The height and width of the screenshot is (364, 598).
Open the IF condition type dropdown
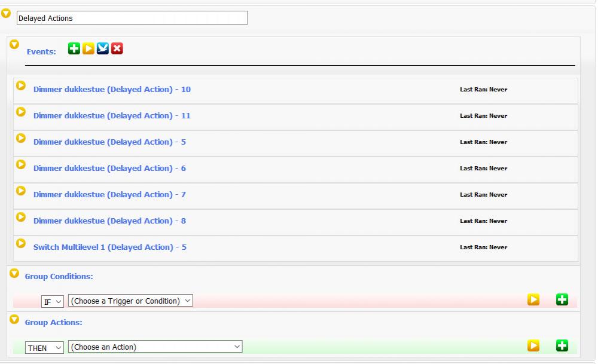[x=53, y=301]
